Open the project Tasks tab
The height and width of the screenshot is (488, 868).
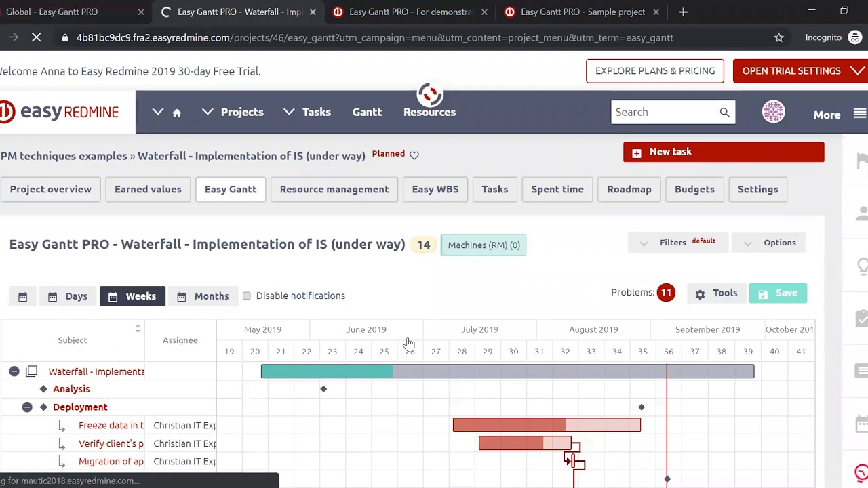coord(494,190)
